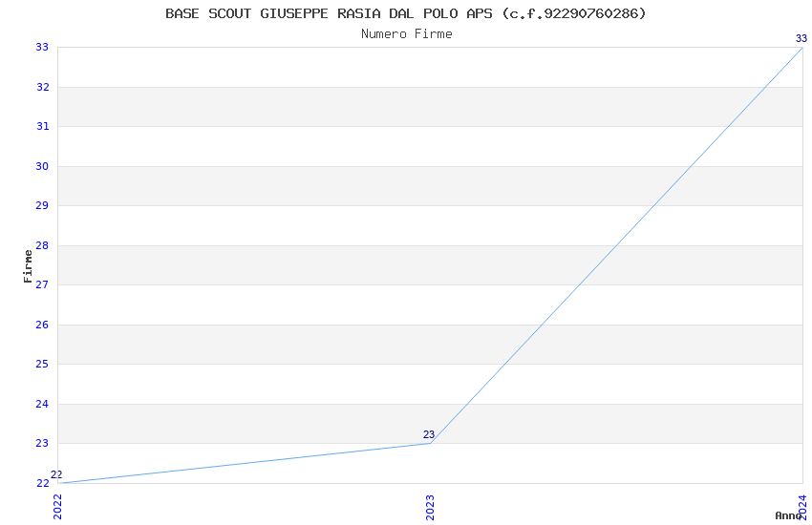Click data point label 33 at top right
This screenshot has height=525, width=812.
click(x=801, y=38)
